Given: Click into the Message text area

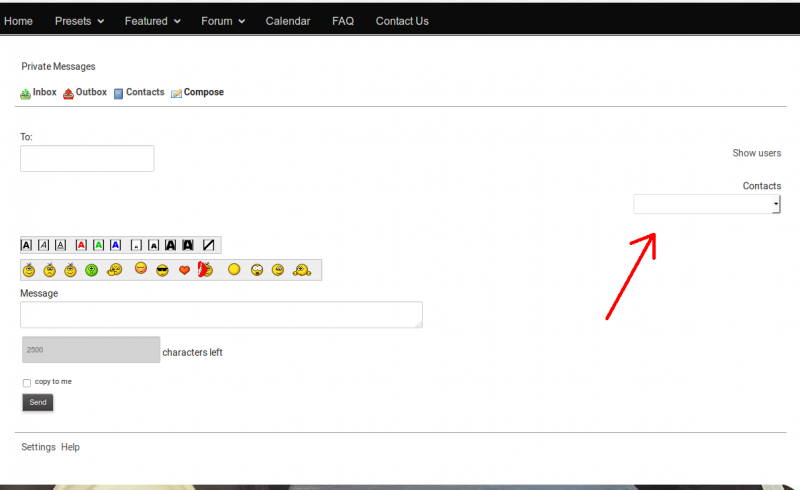Looking at the screenshot, I should tap(221, 314).
